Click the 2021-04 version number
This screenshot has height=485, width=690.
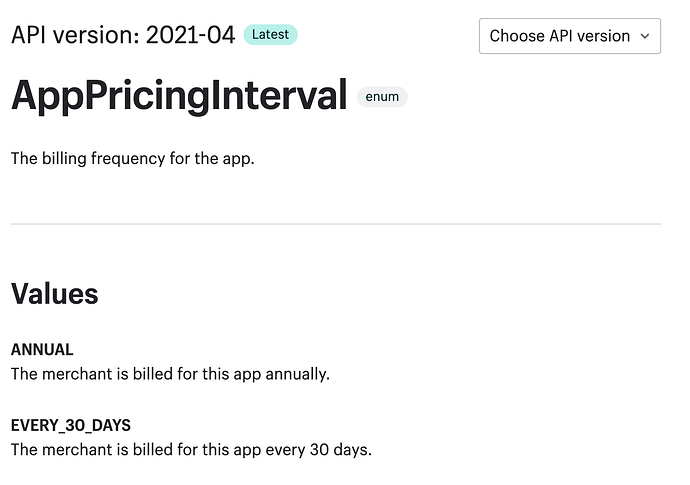coord(190,36)
